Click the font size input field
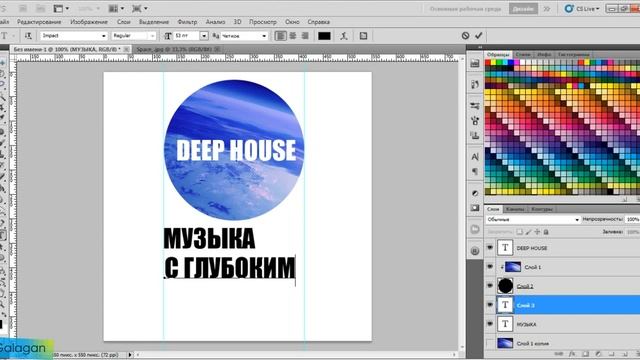 point(187,36)
